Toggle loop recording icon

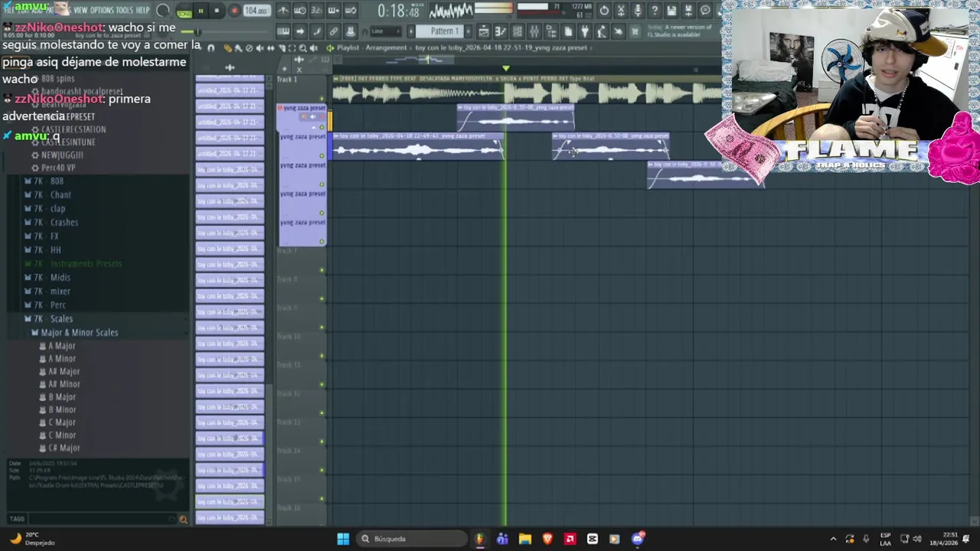tap(351, 11)
